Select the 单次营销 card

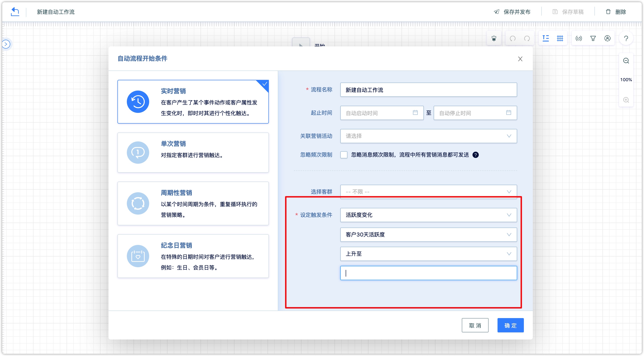[x=193, y=152]
